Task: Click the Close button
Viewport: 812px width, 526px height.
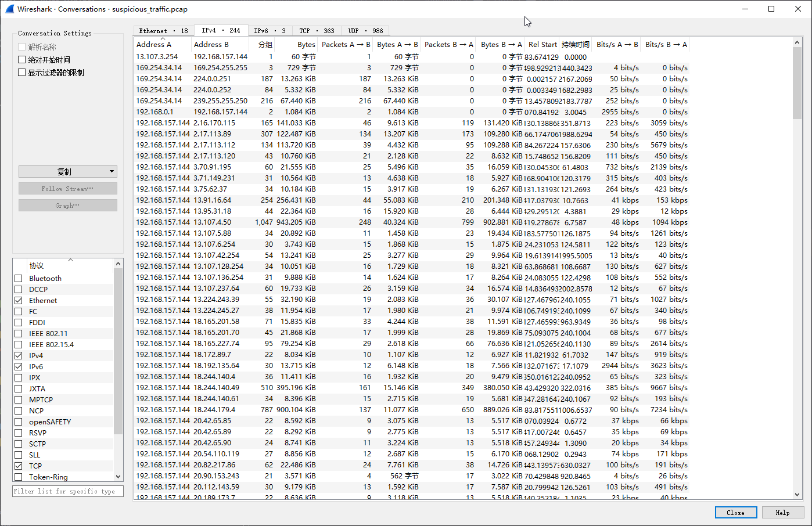Action: pos(736,513)
